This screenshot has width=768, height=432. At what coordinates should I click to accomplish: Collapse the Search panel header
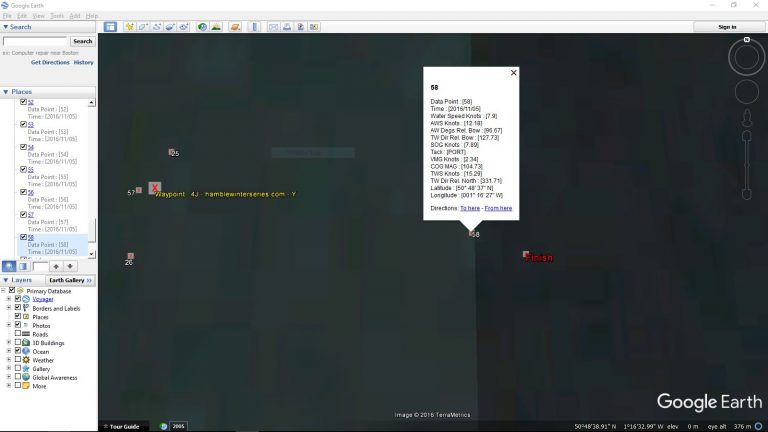coord(5,27)
